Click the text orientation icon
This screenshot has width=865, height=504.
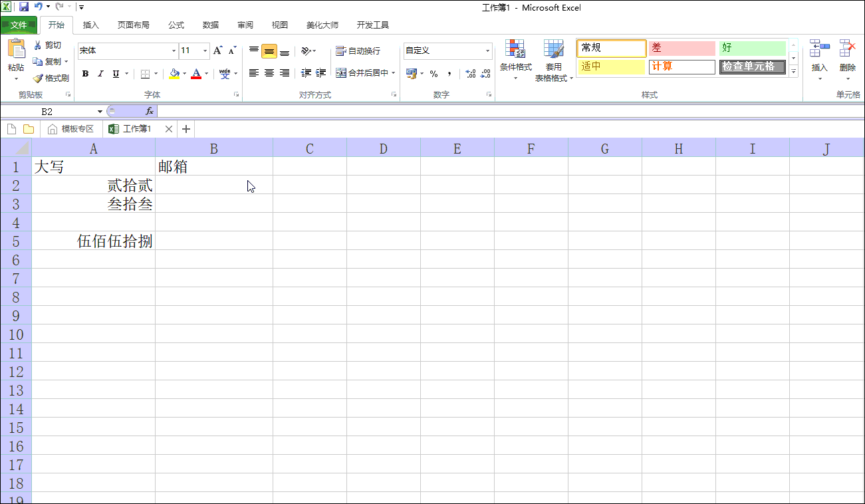coord(306,51)
